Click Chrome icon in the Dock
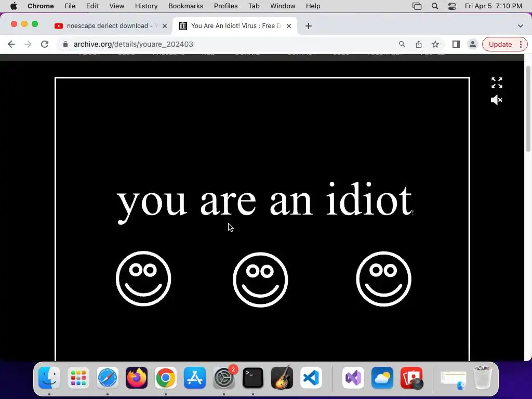 pyautogui.click(x=166, y=378)
